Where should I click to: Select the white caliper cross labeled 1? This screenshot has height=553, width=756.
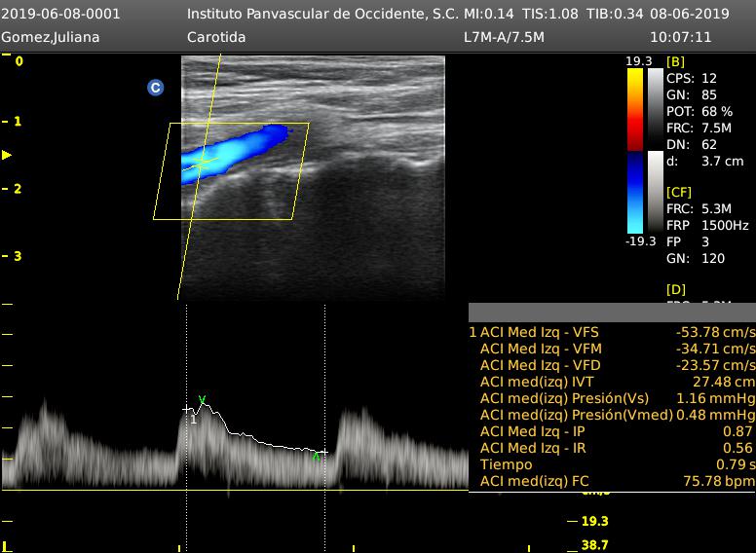click(186, 409)
